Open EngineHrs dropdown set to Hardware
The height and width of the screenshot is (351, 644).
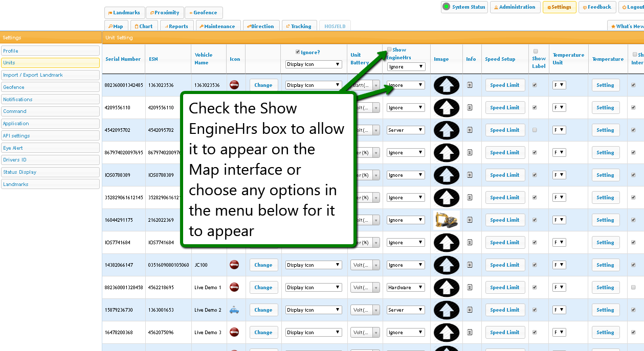click(405, 288)
